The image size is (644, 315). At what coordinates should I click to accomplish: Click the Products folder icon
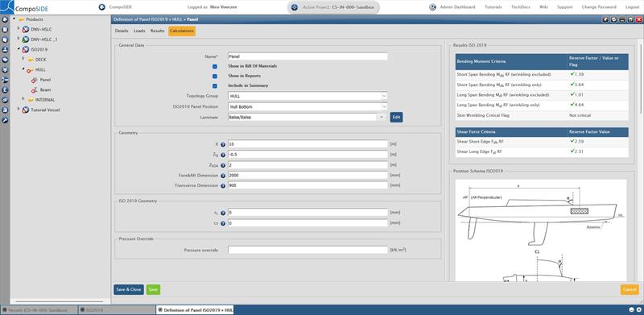point(21,19)
